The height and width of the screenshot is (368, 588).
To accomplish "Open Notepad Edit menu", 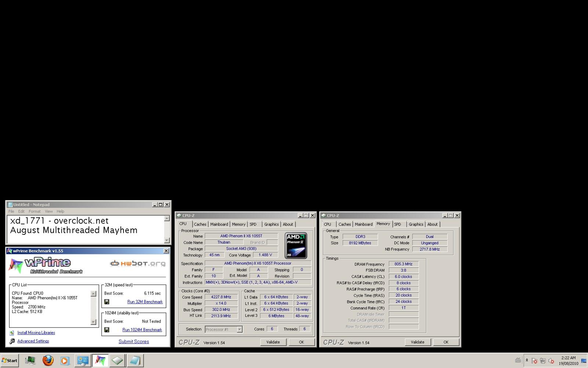I will click(x=21, y=211).
